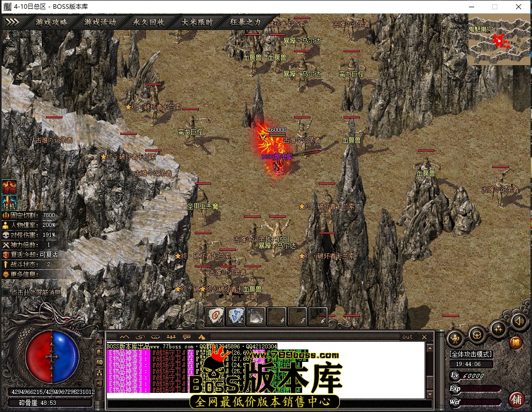Toggle the third chat channel filter button
This screenshot has width=532, height=412.
[100, 362]
